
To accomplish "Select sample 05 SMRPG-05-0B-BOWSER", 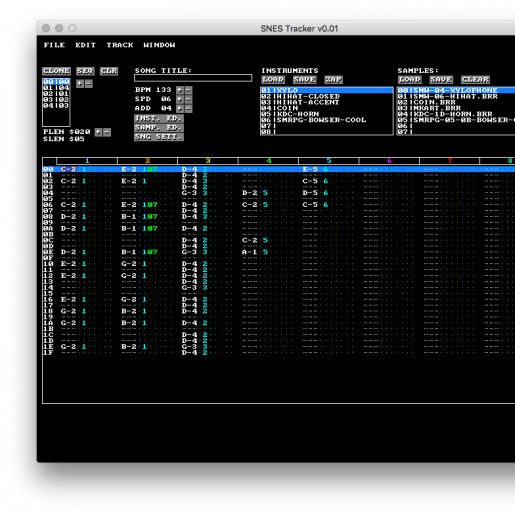I will pyautogui.click(x=456, y=120).
